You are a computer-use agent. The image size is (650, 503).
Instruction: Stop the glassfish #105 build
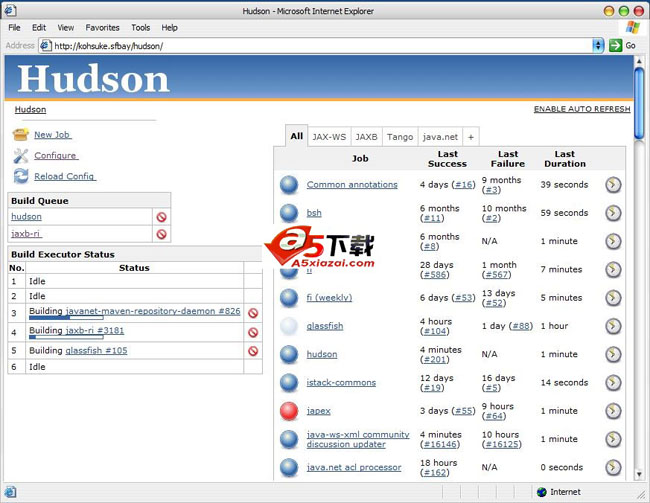pos(253,351)
